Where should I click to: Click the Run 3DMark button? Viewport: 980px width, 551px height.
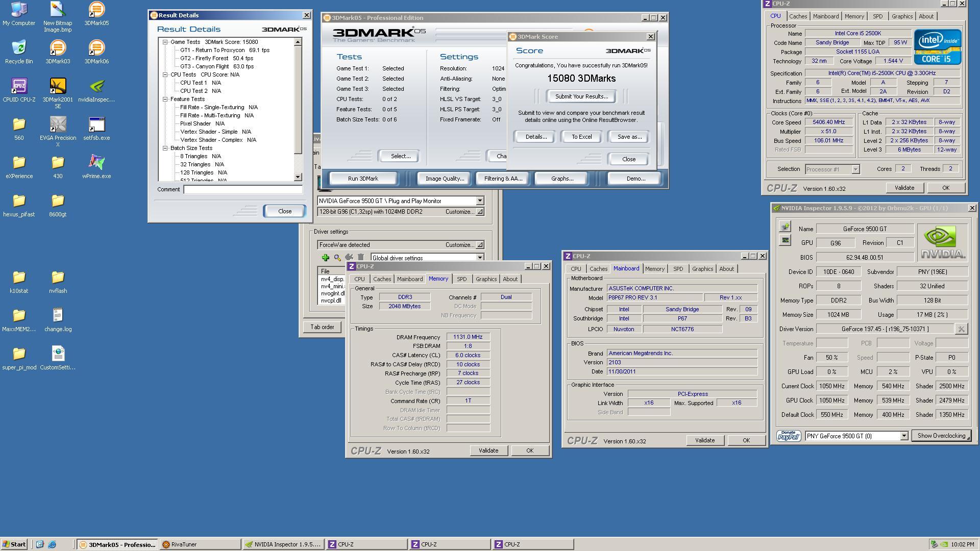(x=363, y=179)
